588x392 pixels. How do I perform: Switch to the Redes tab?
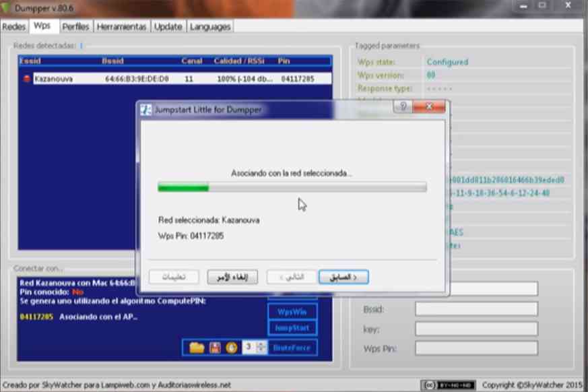(14, 27)
